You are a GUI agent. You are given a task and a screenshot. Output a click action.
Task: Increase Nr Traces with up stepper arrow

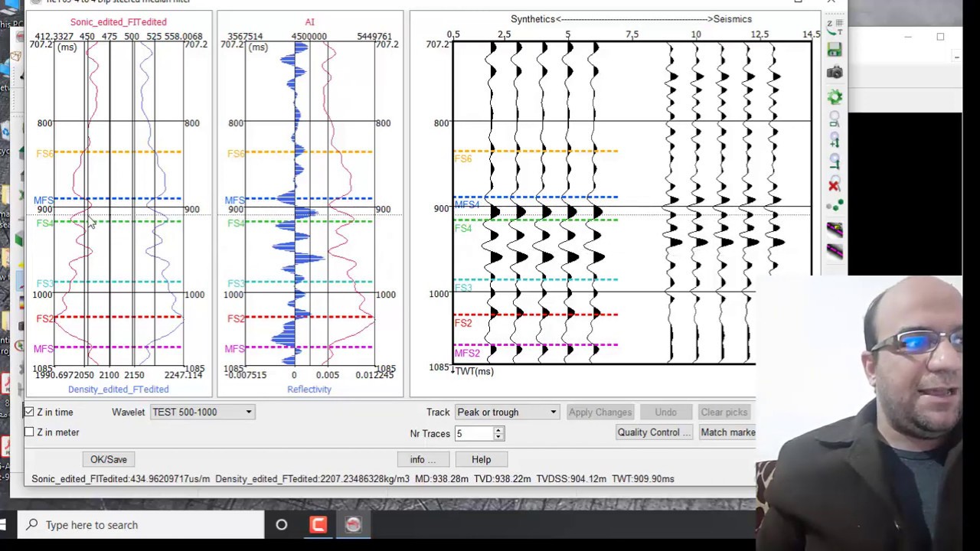[x=498, y=430]
